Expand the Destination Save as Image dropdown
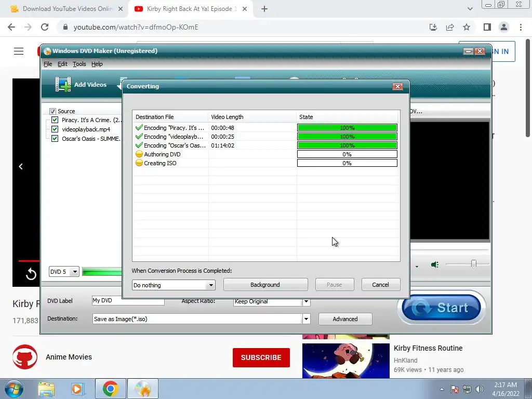This screenshot has height=399, width=532. (306, 319)
